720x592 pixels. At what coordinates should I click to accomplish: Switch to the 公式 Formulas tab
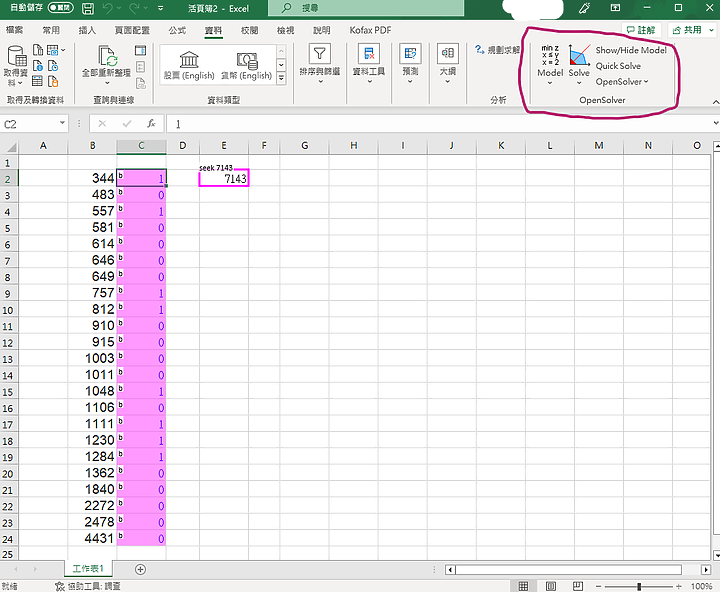[x=177, y=30]
